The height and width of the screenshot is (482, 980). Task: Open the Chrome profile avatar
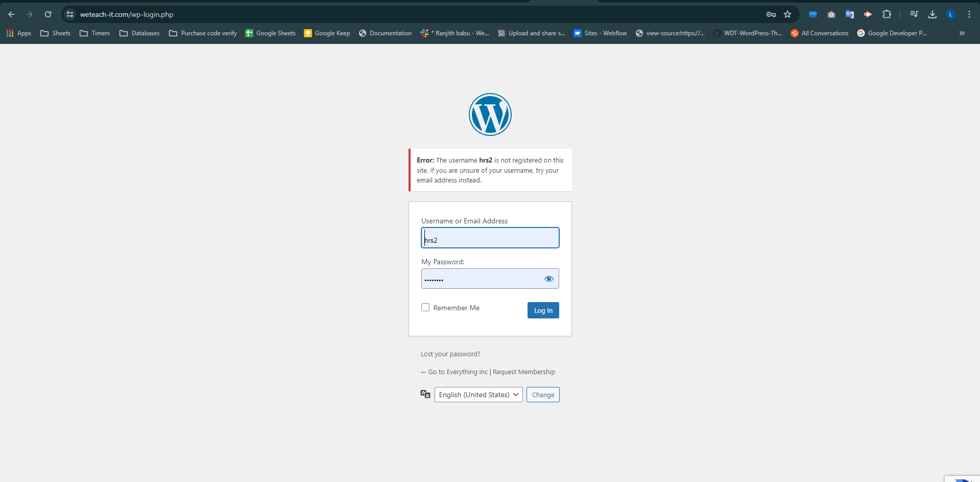click(950, 14)
